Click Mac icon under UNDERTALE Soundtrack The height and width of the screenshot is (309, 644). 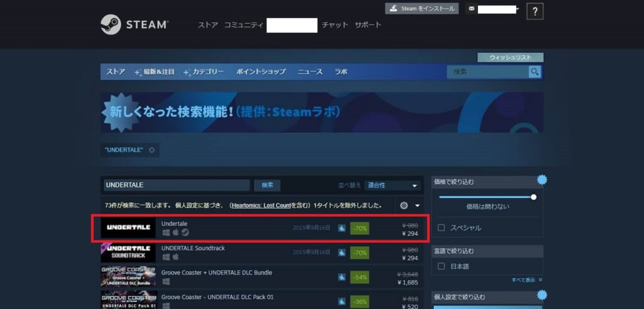[x=176, y=257]
